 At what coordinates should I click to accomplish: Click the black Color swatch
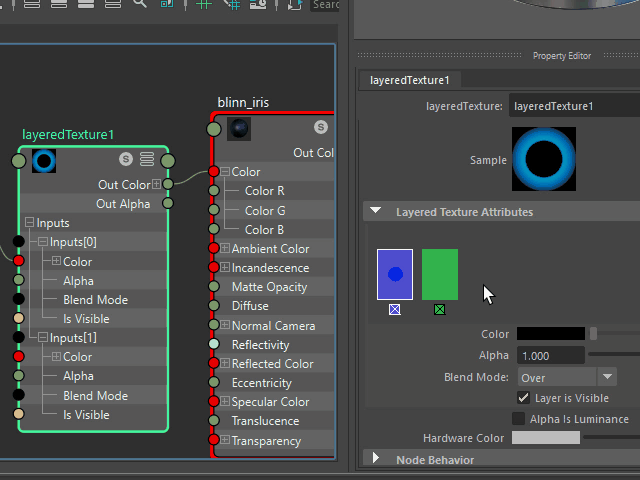tap(548, 334)
